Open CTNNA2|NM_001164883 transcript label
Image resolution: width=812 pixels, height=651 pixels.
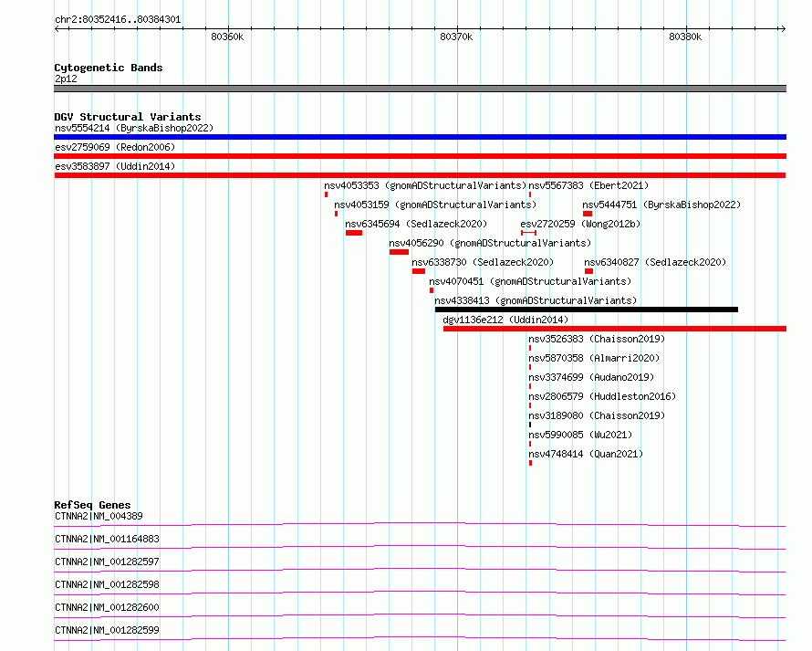[107, 539]
